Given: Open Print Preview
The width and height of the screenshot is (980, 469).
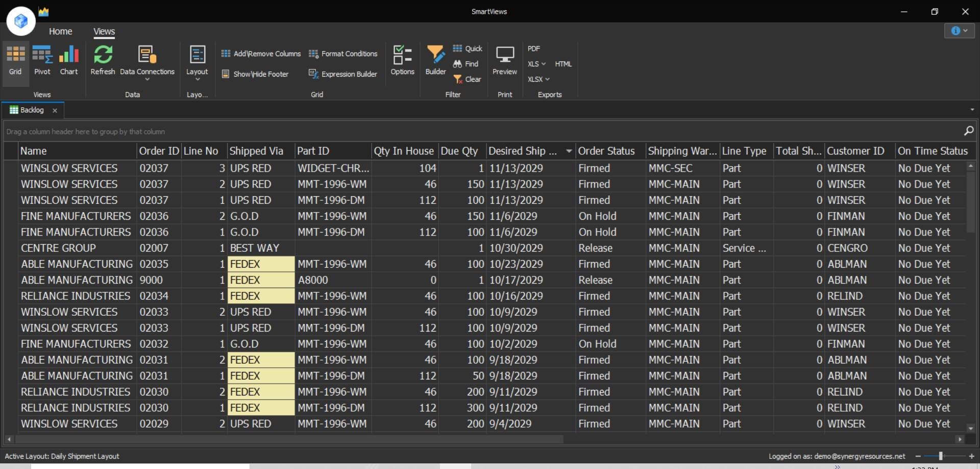Looking at the screenshot, I should tap(505, 61).
